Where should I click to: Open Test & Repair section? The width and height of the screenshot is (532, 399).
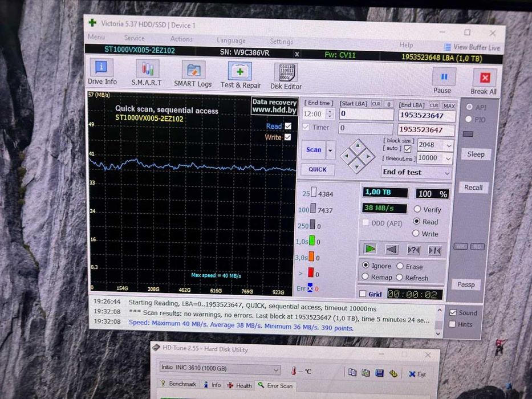240,75
